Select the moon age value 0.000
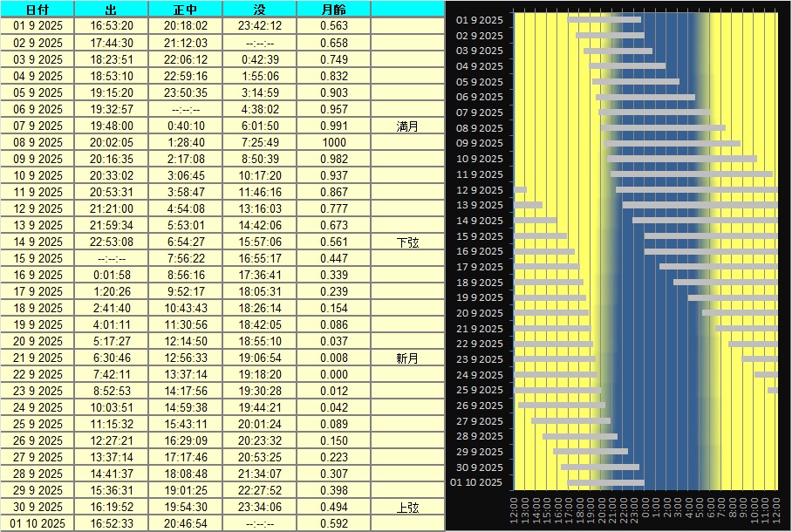This screenshot has width=792, height=532. click(x=333, y=374)
